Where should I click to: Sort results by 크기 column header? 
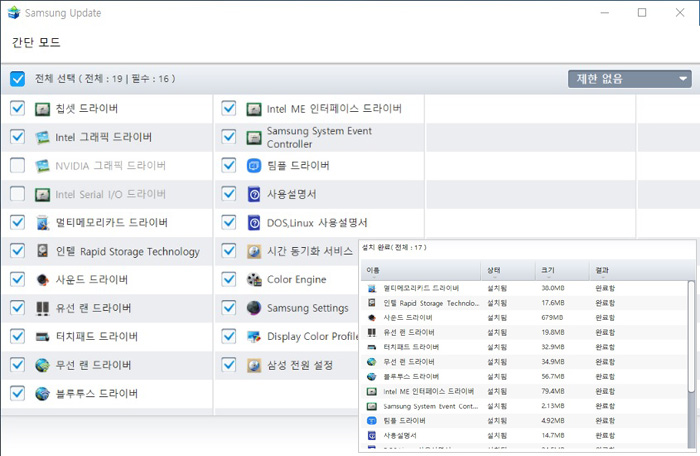click(x=562, y=270)
